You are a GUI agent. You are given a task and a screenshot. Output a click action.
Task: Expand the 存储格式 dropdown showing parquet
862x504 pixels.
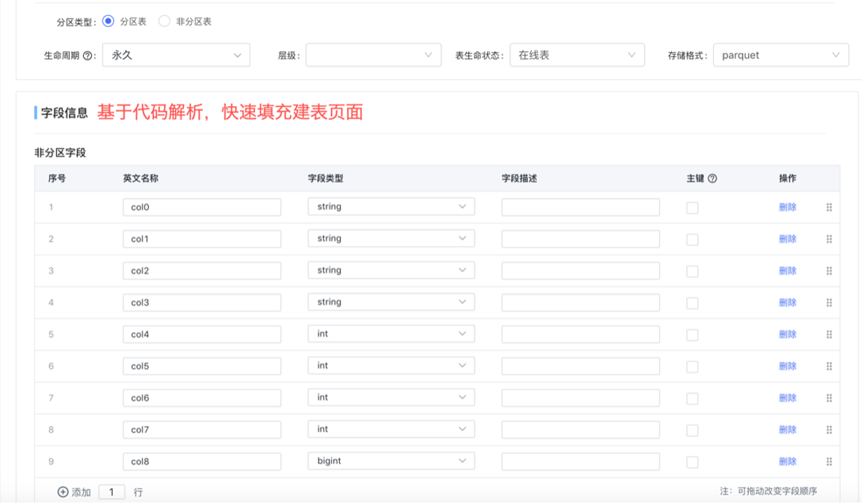[781, 55]
